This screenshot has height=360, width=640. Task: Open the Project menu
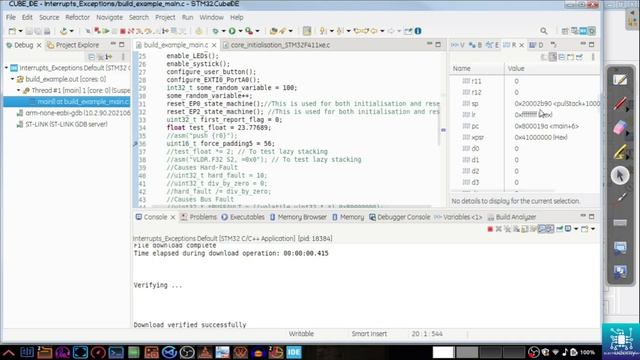pos(165,18)
